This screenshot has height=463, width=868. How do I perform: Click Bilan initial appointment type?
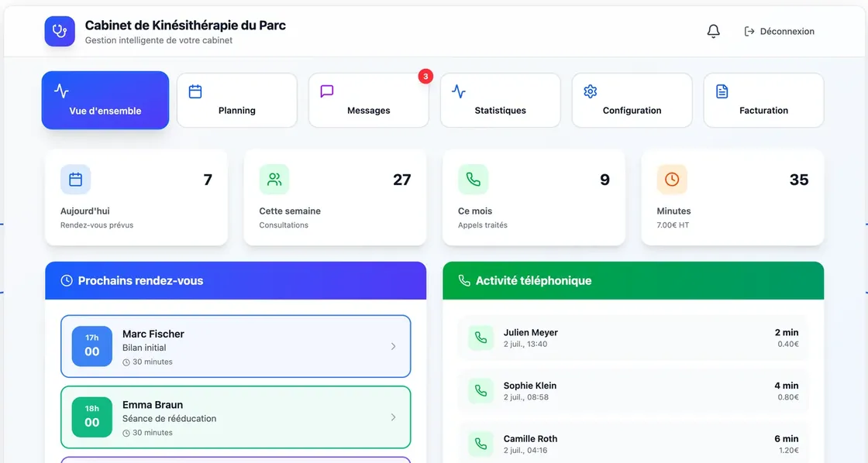pyautogui.click(x=144, y=348)
